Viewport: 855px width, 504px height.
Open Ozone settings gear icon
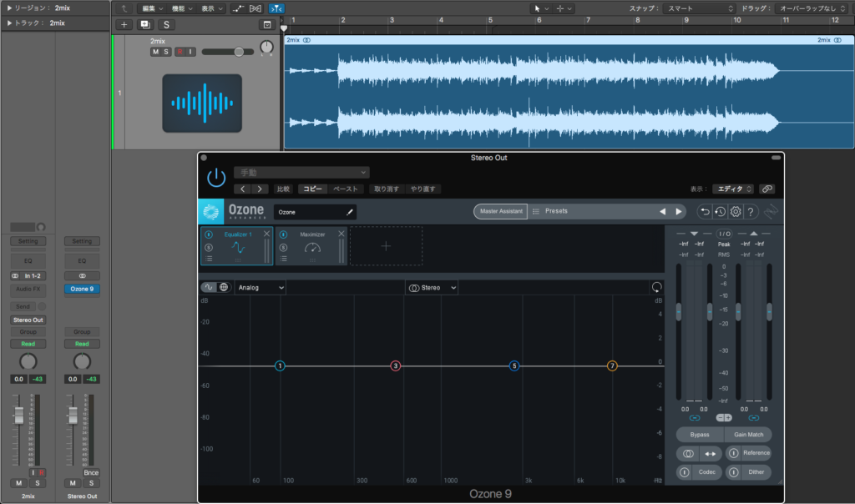(x=736, y=211)
